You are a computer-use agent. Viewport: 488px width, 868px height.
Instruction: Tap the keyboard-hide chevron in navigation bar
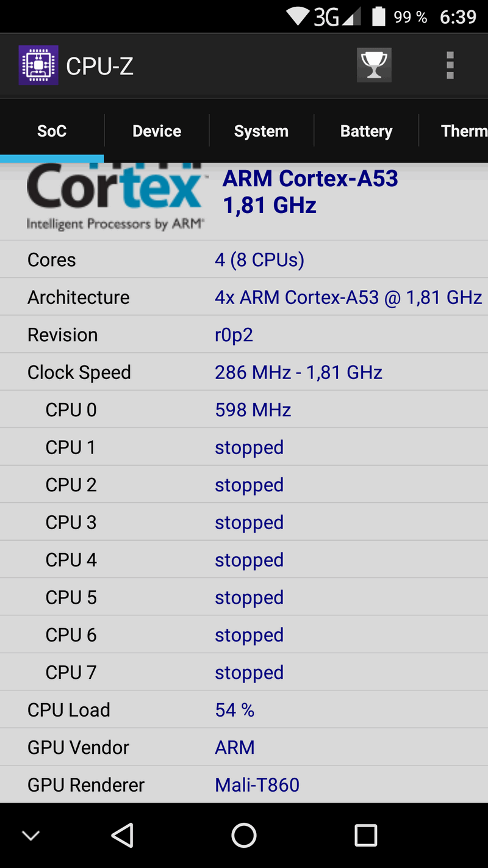click(x=30, y=836)
